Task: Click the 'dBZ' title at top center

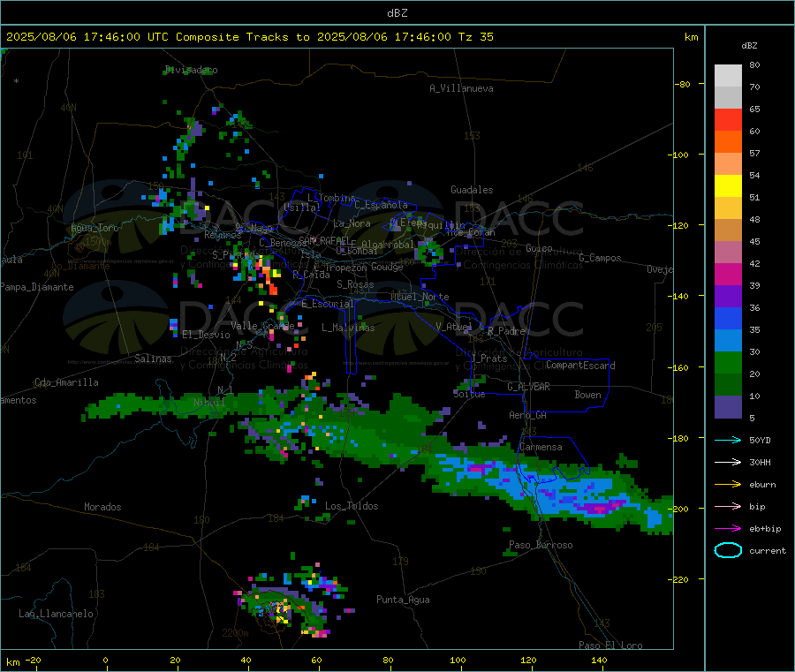Action: point(397,13)
